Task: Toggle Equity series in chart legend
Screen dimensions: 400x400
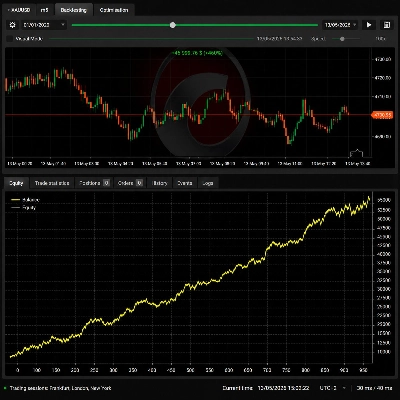Action: tap(24, 207)
